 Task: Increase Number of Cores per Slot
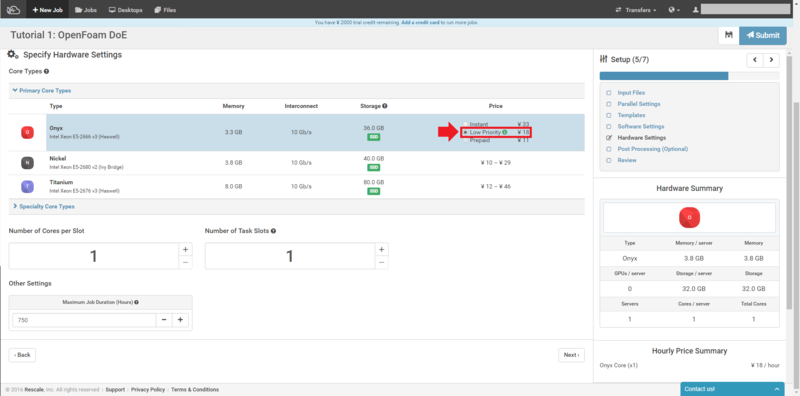[185, 250]
